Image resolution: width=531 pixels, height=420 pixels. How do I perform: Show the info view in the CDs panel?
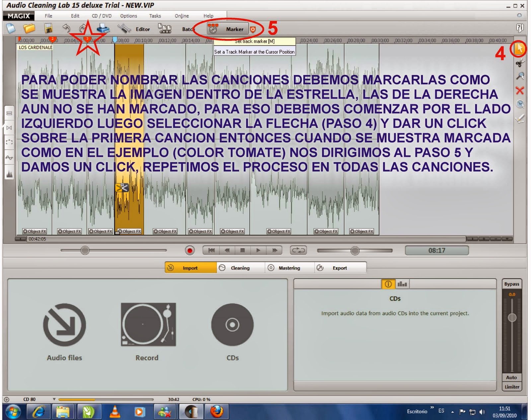[x=388, y=284]
